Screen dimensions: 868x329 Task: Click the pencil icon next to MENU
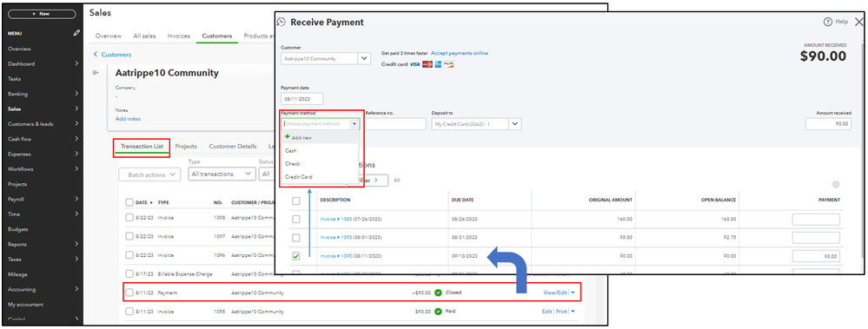(x=76, y=33)
